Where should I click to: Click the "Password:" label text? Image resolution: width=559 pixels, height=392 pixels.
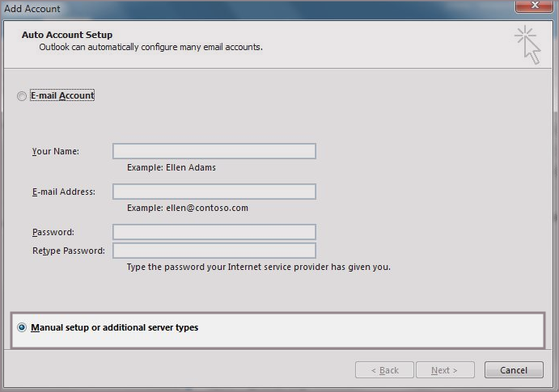53,232
